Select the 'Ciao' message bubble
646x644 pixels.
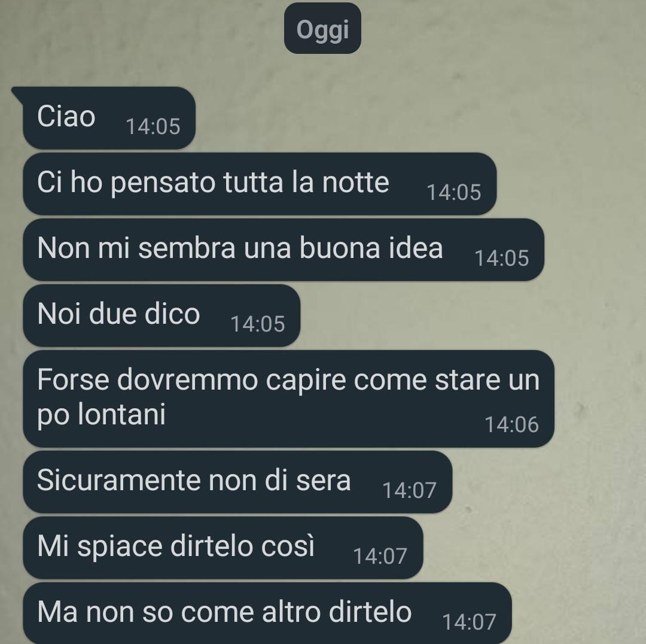click(x=109, y=118)
